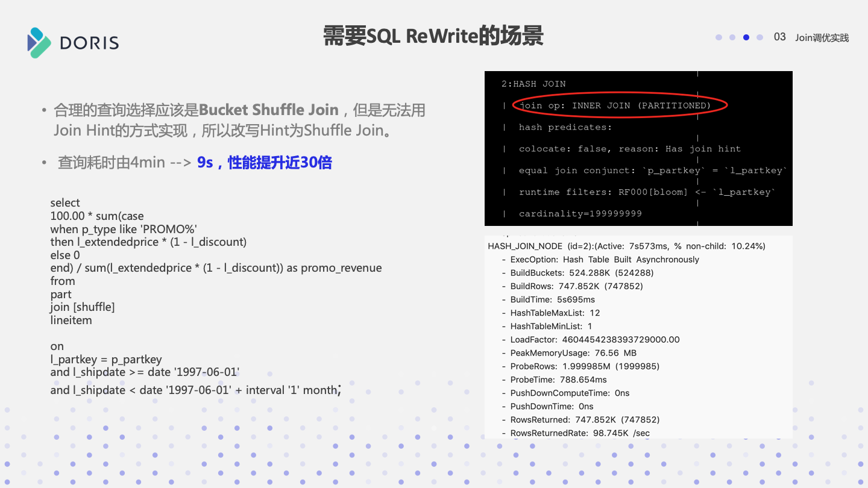
Task: Click the red ellipse highlighting the join op
Action: (x=620, y=104)
